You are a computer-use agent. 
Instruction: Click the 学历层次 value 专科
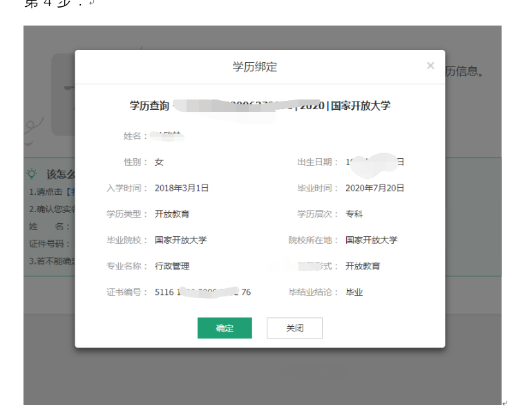(x=354, y=214)
